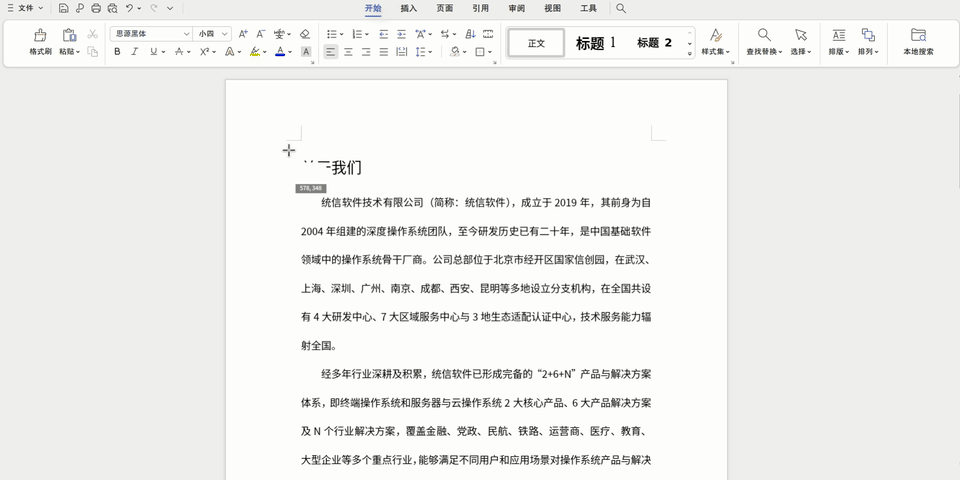Apply the blue font color
The width and height of the screenshot is (960, 480).
(280, 52)
